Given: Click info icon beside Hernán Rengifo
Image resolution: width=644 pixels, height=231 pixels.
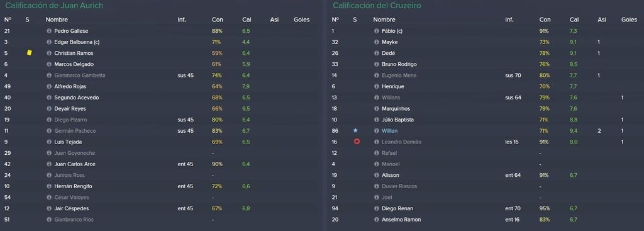Looking at the screenshot, I should 49,186.
